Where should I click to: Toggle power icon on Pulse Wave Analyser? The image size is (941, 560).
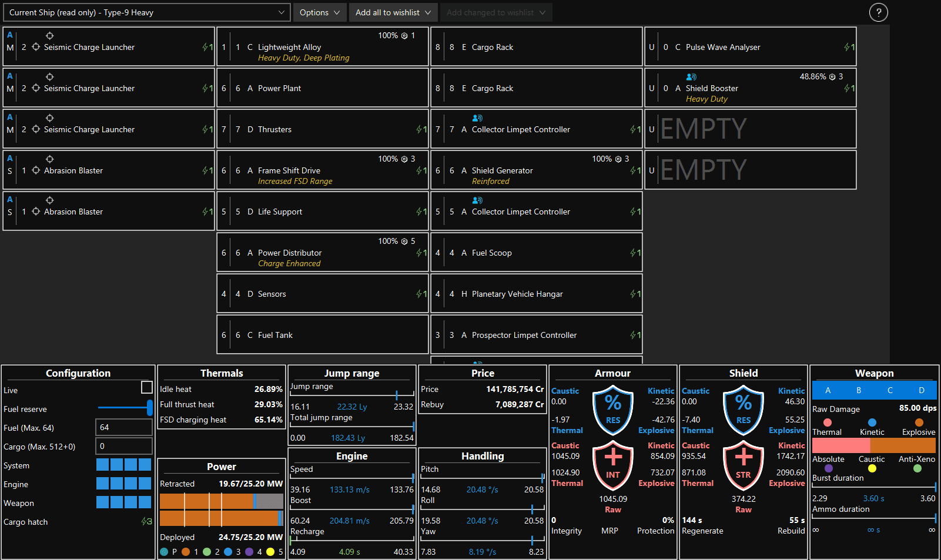click(849, 47)
